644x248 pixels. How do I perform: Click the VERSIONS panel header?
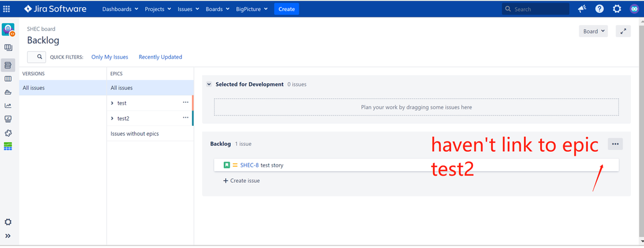pyautogui.click(x=34, y=74)
